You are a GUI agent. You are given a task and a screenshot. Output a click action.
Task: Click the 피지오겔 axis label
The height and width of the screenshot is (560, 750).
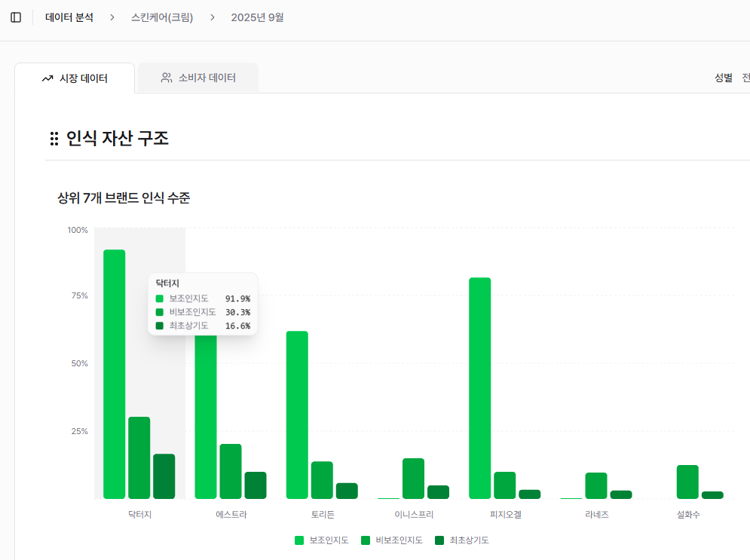click(506, 515)
